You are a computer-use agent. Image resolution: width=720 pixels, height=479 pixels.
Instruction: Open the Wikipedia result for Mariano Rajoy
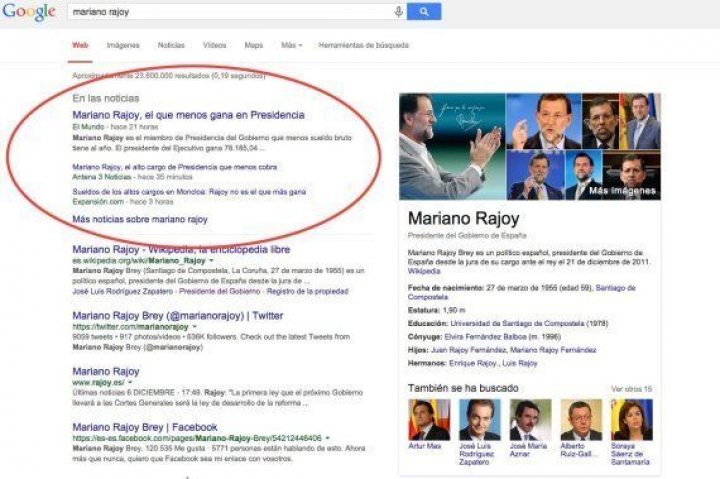181,249
